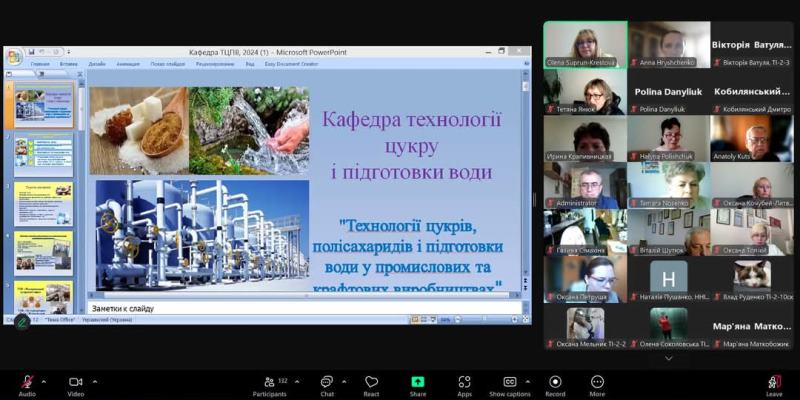This screenshot has width=800, height=400.
Task: Click the PowerPoint zoom slider in status bar
Action: (x=485, y=320)
